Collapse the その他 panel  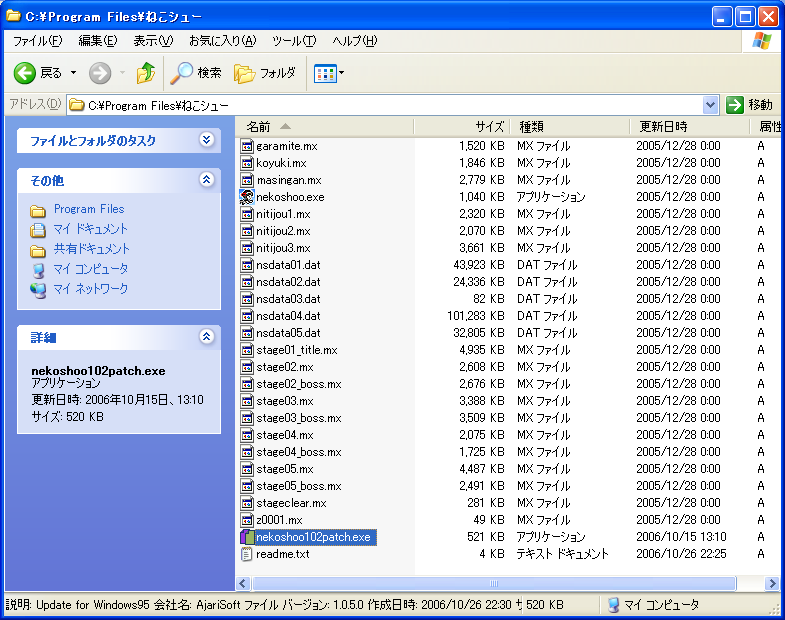[206, 180]
